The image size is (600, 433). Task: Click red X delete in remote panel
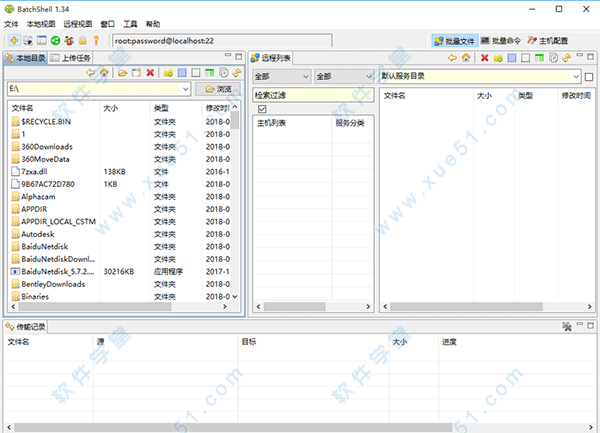pyautogui.click(x=484, y=58)
